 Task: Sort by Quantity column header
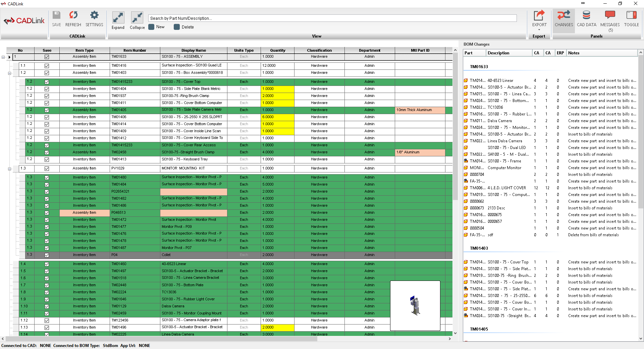click(278, 50)
